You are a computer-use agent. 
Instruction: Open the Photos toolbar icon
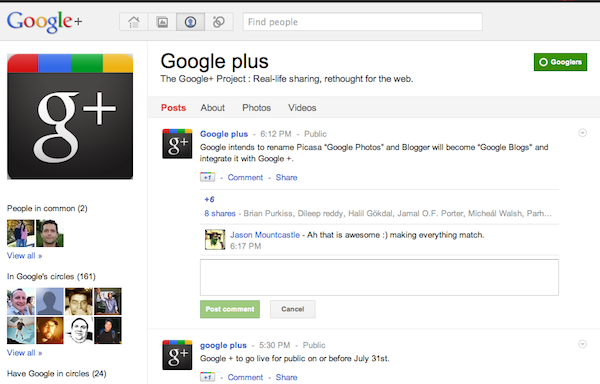162,22
